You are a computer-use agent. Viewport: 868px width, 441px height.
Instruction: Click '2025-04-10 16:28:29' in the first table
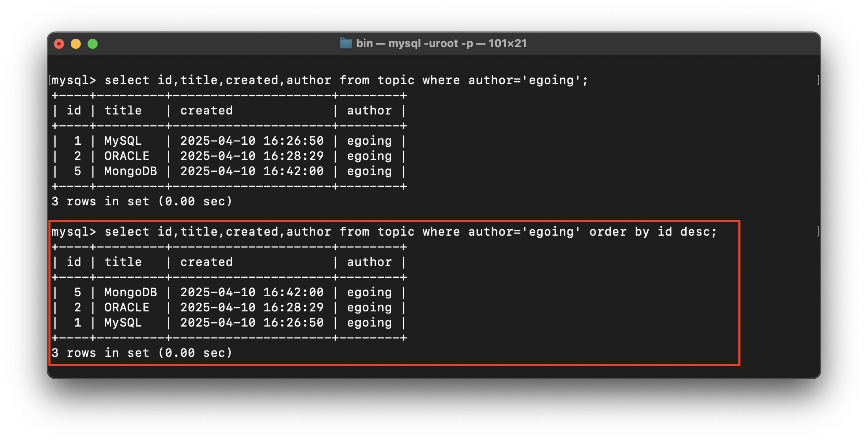click(252, 156)
